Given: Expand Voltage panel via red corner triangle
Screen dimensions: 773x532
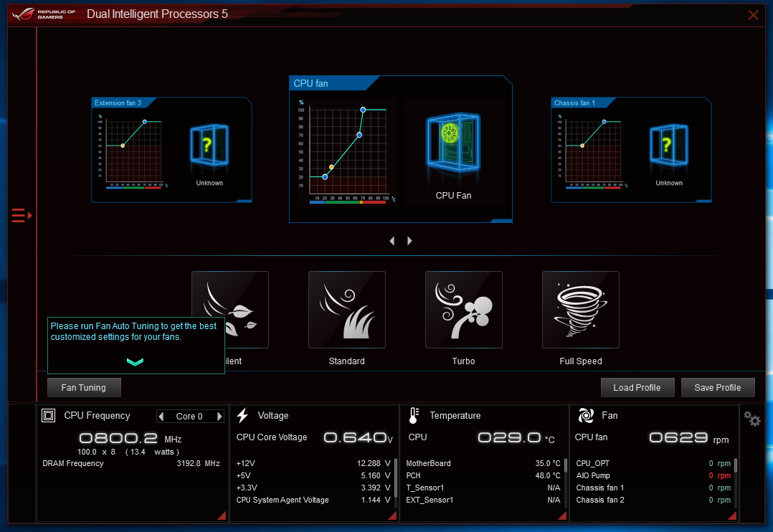Looking at the screenshot, I should (x=392, y=516).
